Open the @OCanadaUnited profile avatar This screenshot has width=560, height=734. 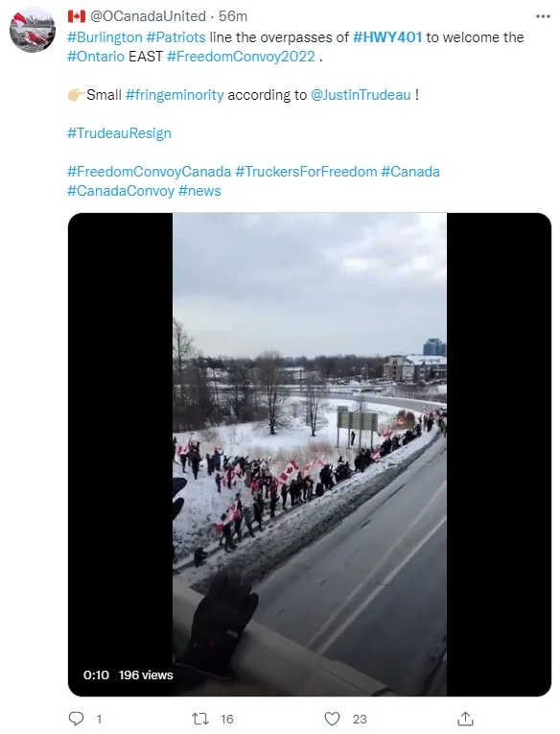point(33,29)
